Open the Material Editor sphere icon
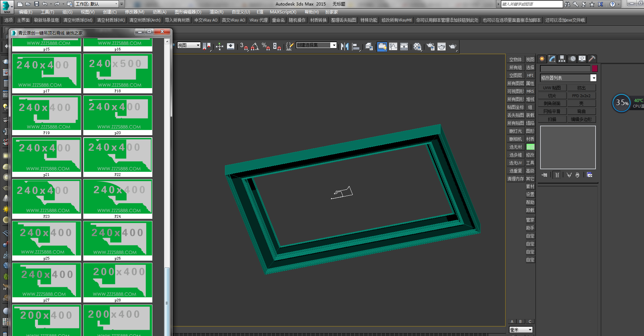The image size is (644, 336). click(417, 46)
